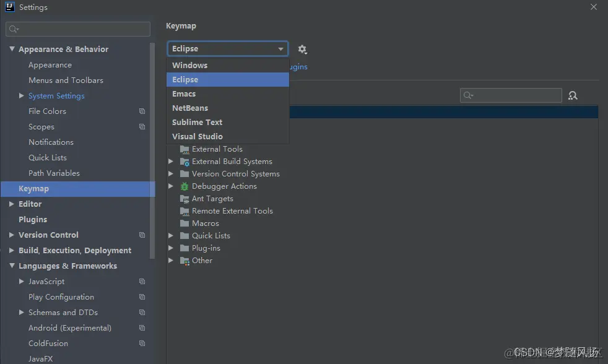
Task: Click the Other folder icon
Action: pos(185,261)
